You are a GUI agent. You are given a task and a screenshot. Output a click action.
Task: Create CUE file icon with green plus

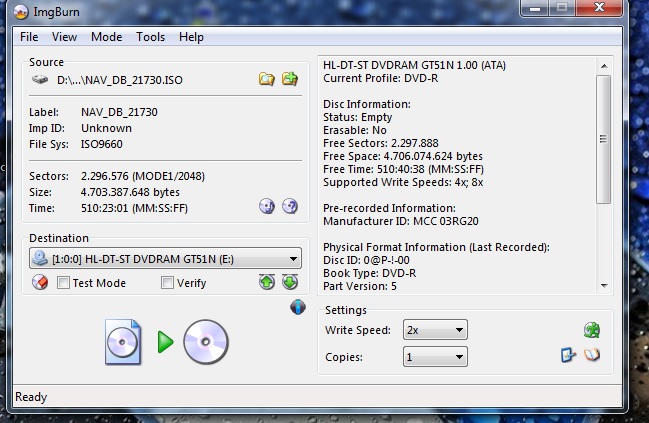click(x=290, y=78)
